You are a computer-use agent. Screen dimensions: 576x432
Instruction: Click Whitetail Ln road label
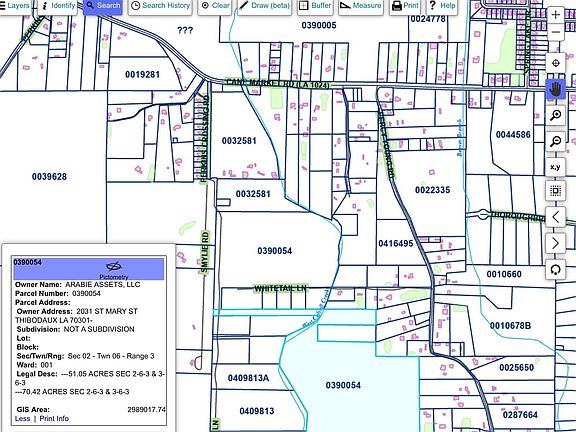[x=280, y=289]
